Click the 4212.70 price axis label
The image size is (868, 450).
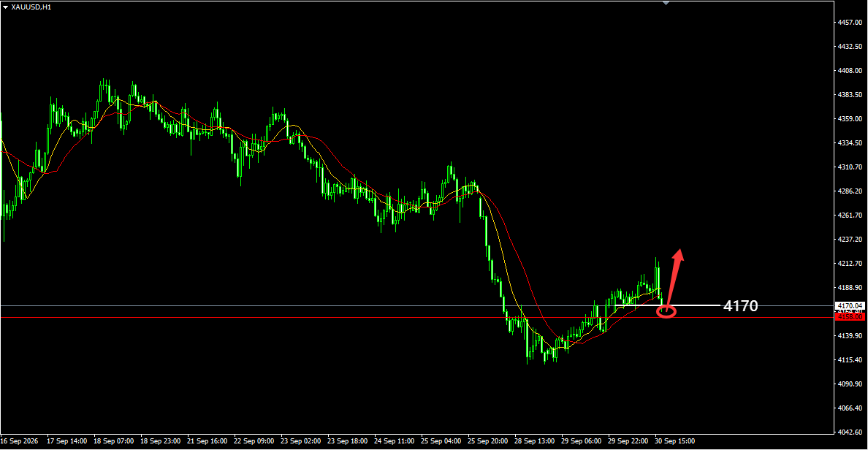point(850,264)
